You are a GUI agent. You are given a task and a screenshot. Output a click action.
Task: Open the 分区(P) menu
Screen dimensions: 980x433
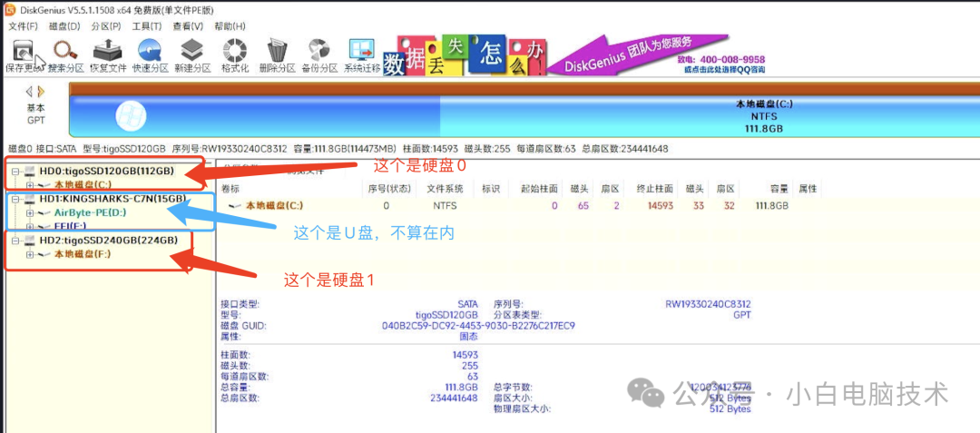tap(106, 26)
